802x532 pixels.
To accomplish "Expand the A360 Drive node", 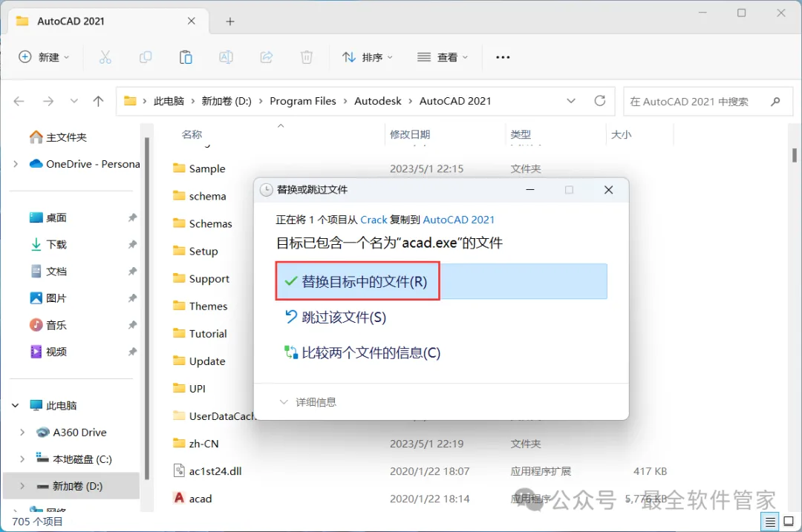I will pyautogui.click(x=22, y=433).
